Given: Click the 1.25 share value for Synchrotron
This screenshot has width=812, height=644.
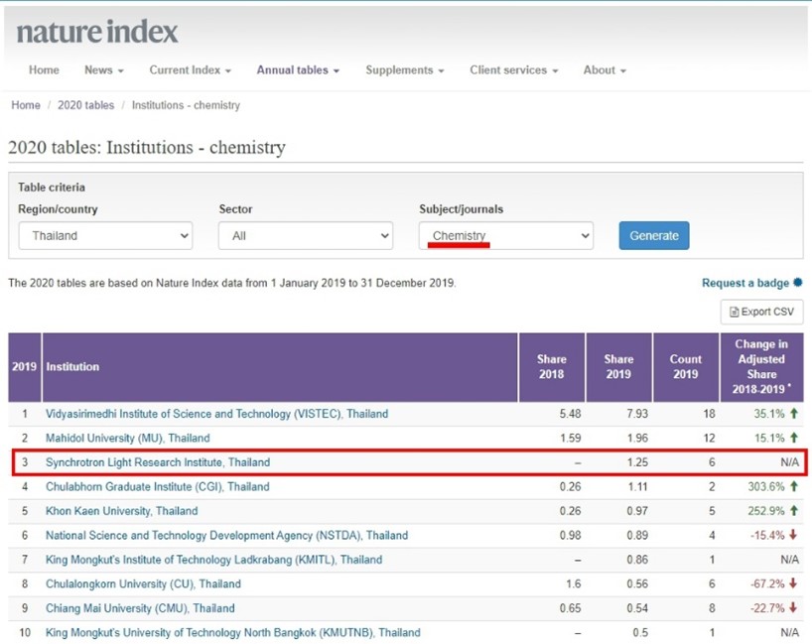Looking at the screenshot, I should (637, 462).
